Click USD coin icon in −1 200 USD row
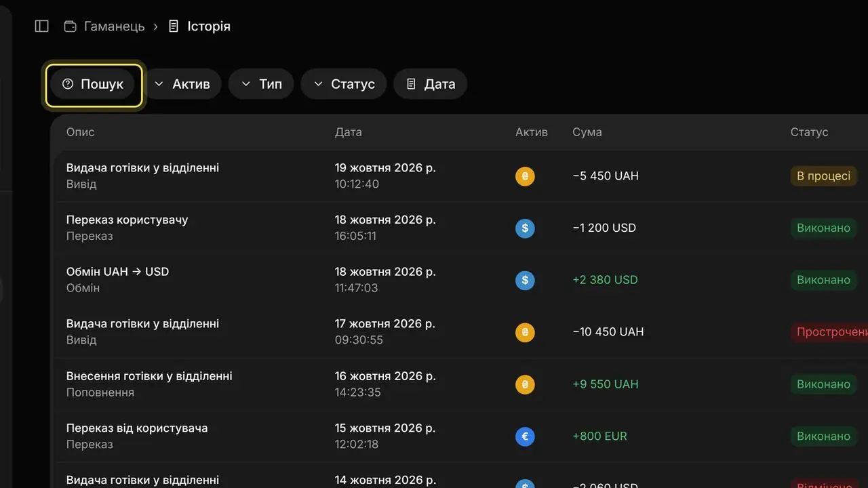The width and height of the screenshot is (868, 488). [525, 228]
